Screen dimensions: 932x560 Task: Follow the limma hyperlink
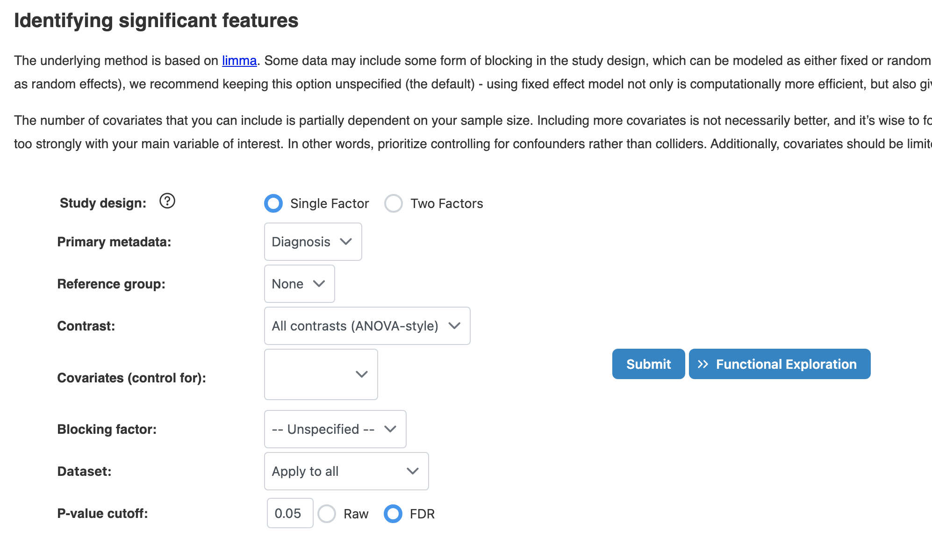pos(239,61)
